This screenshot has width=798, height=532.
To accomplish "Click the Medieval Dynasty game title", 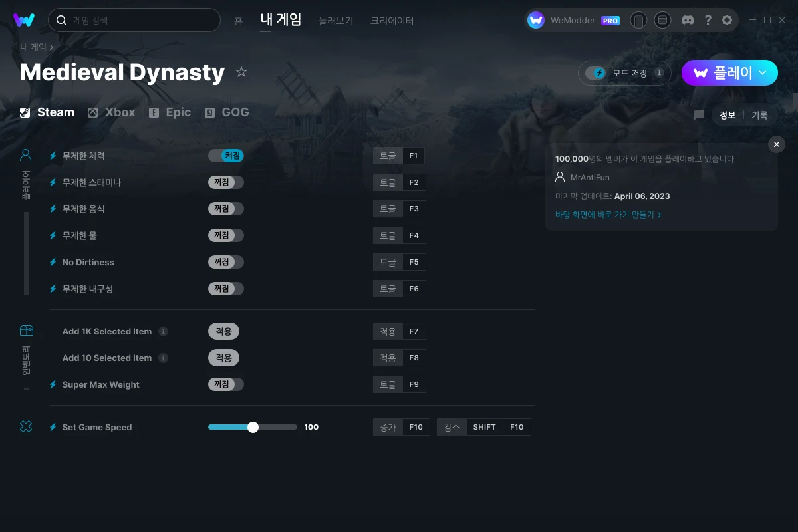I will pyautogui.click(x=122, y=72).
